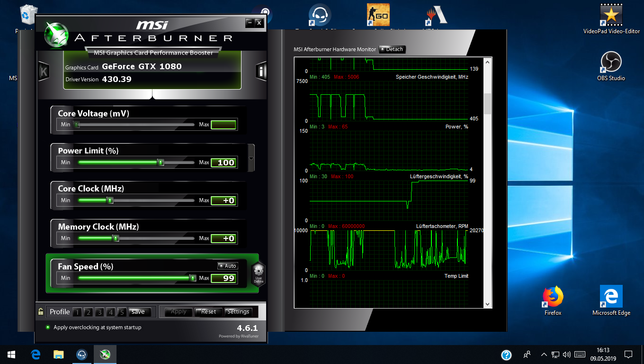Click hardware monitor scrollbar up arrow
This screenshot has width=644, height=364.
click(x=487, y=62)
